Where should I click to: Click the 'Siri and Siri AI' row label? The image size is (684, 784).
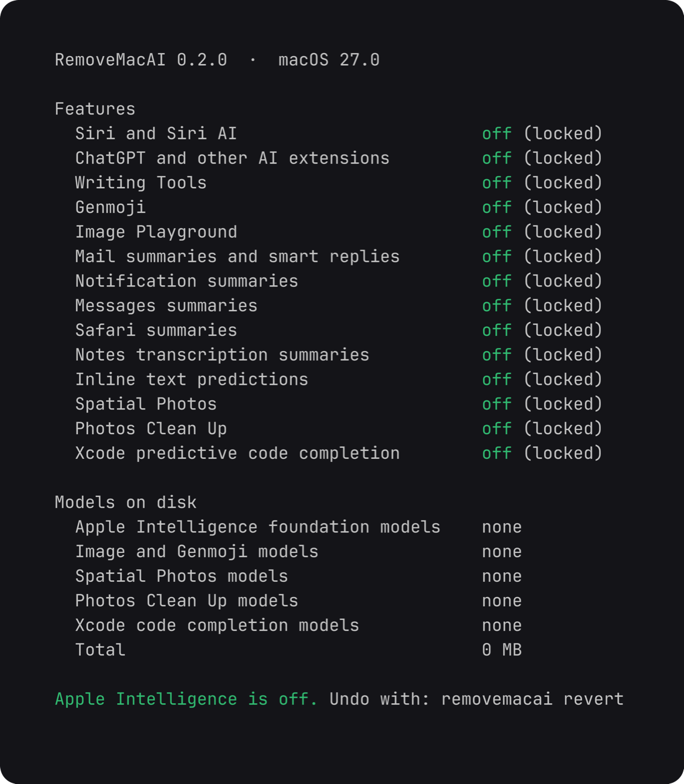156,133
